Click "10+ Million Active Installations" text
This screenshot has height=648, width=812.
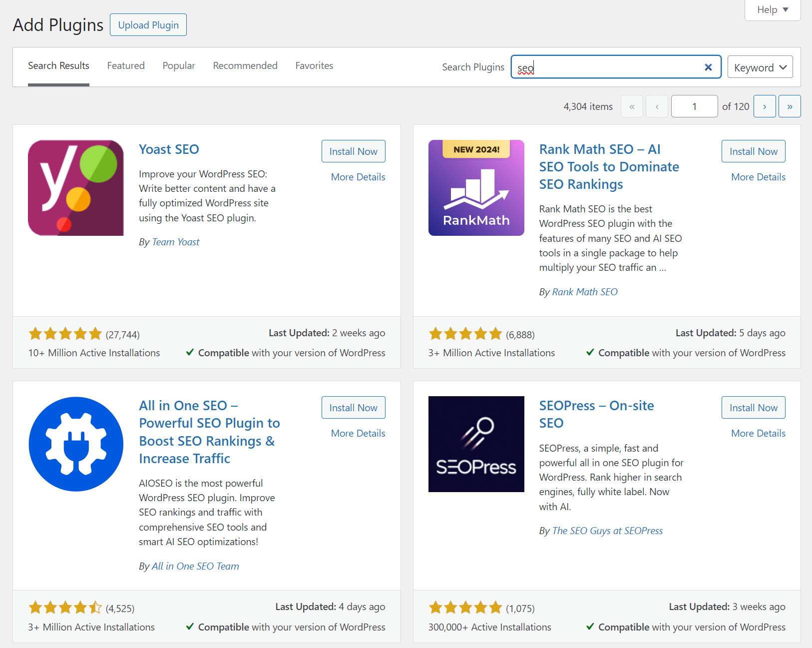pos(94,353)
